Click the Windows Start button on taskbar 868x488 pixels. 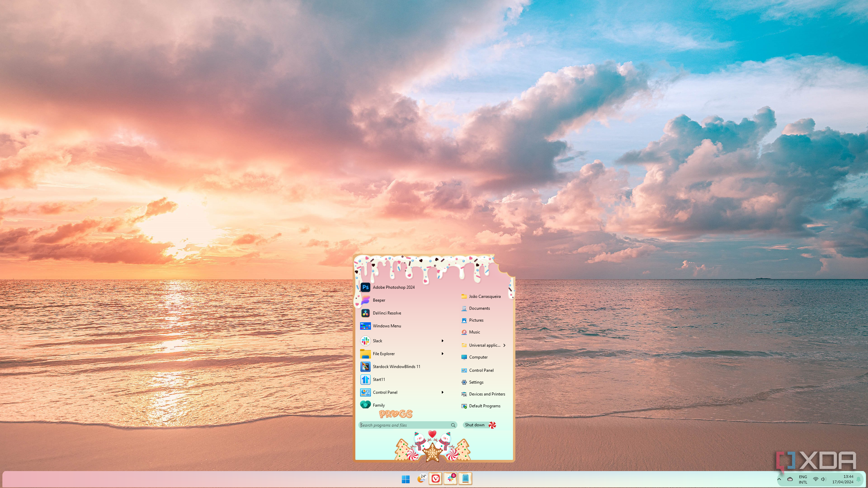click(x=406, y=479)
